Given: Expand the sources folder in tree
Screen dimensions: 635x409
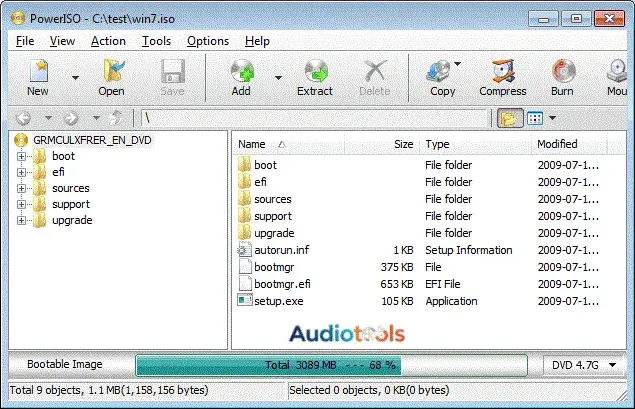Looking at the screenshot, I should (x=21, y=189).
